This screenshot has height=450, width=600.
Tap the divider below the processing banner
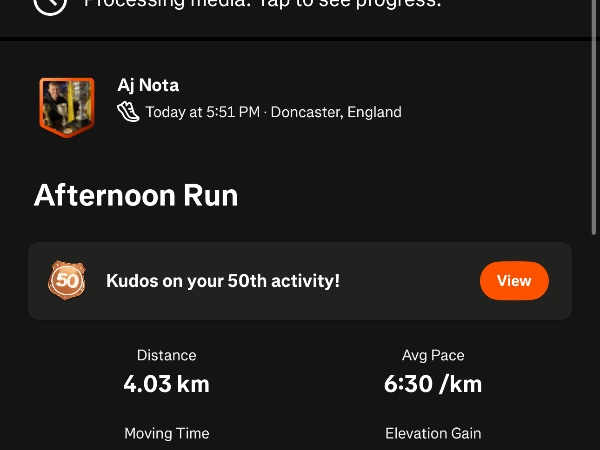[300, 39]
